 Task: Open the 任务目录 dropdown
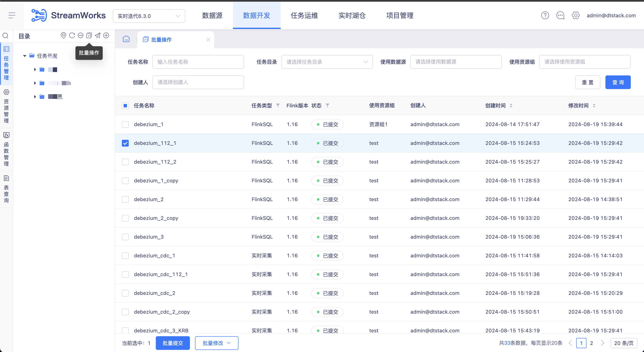tap(327, 62)
